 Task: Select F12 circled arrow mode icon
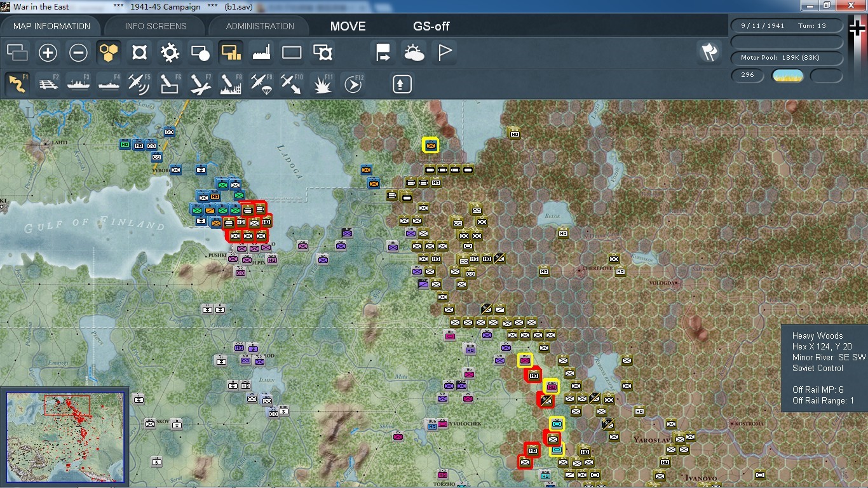(353, 84)
